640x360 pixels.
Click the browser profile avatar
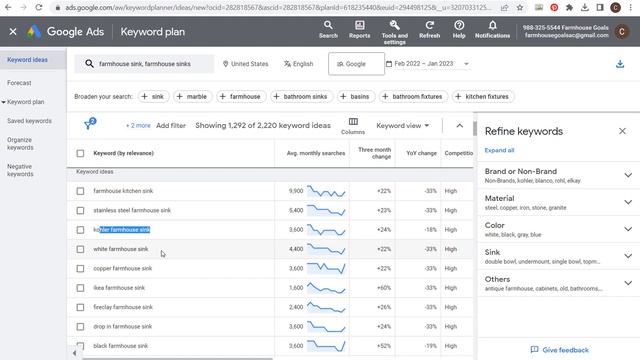pos(616,7)
